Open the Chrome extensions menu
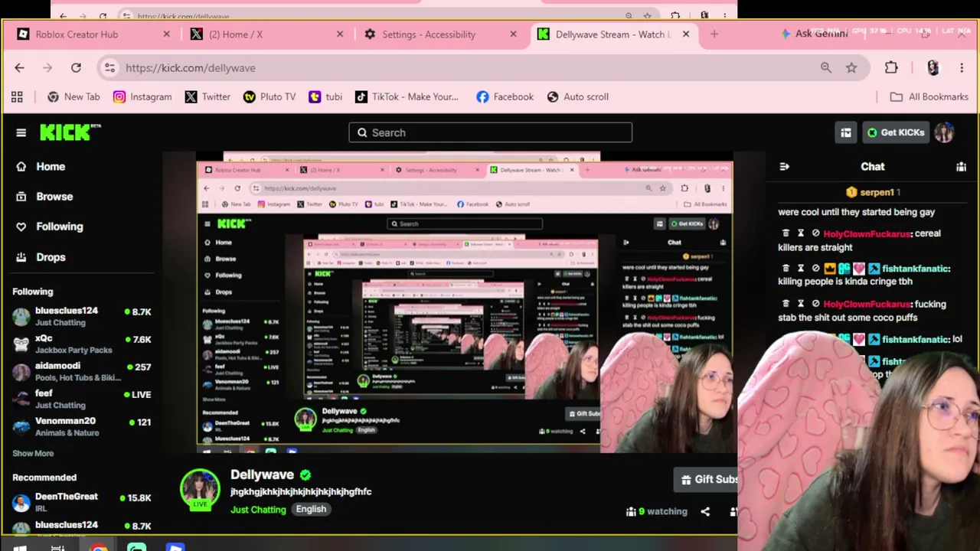The image size is (980, 551). [891, 68]
